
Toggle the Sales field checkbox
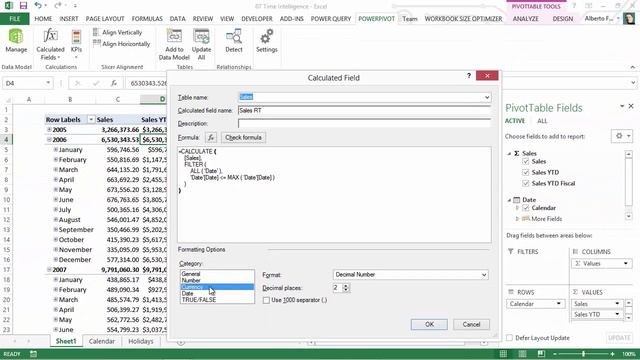pos(526,162)
